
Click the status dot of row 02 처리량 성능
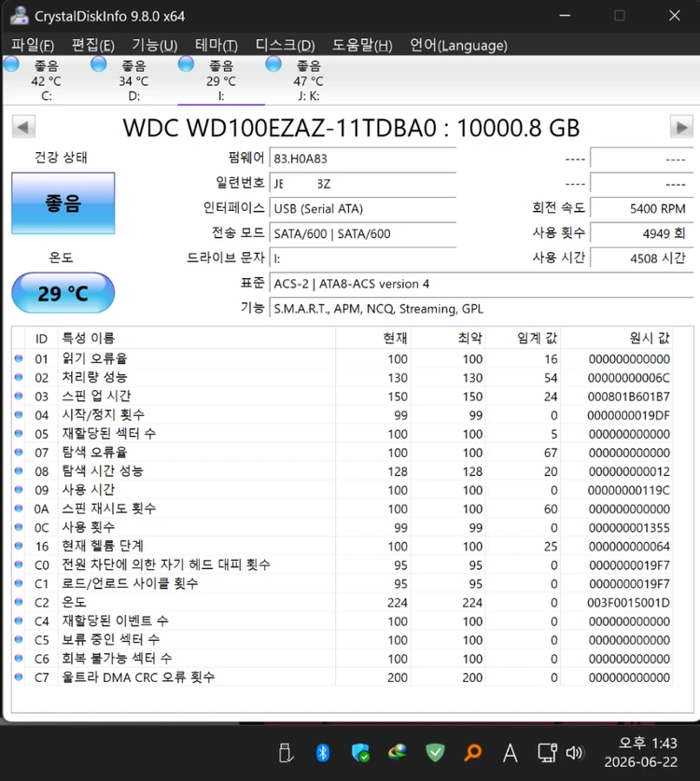pyautogui.click(x=19, y=377)
